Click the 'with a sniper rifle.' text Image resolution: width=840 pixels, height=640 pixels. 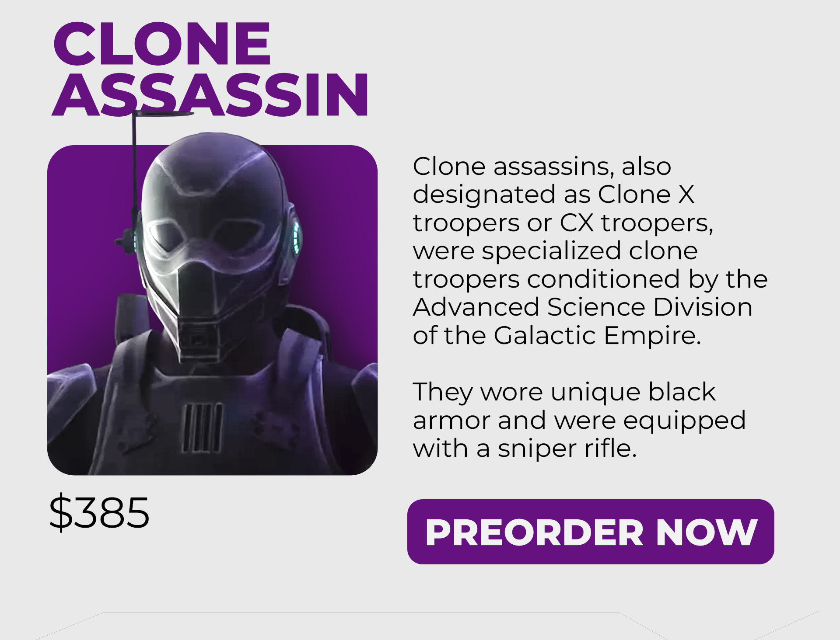coord(525,448)
